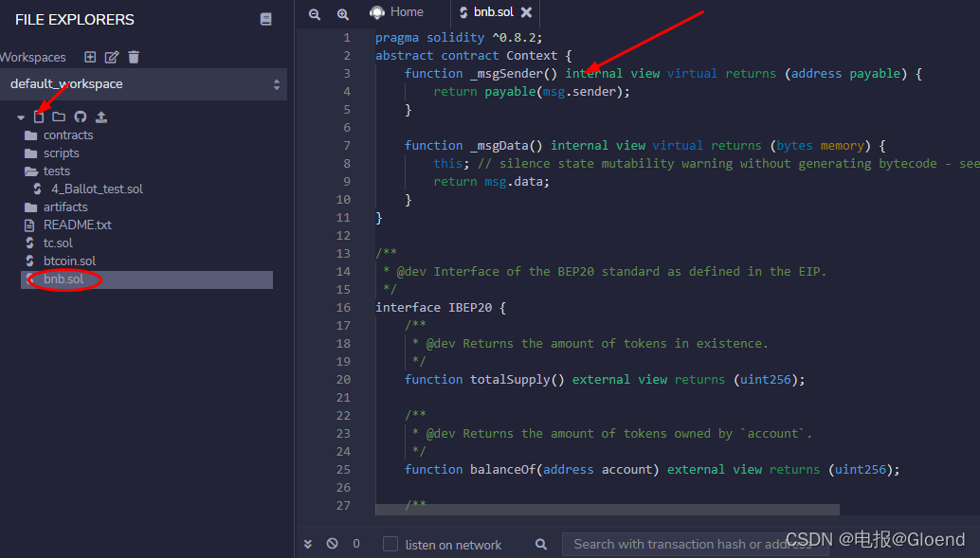Click the 'interface IBEP20 {' line
The height and width of the screenshot is (558, 980).
[441, 308]
